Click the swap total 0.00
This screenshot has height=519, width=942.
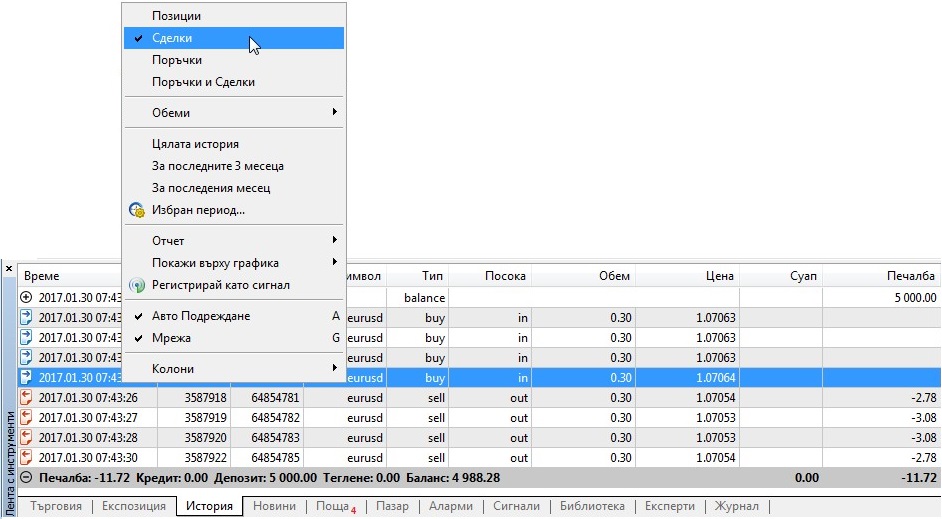[x=806, y=478]
